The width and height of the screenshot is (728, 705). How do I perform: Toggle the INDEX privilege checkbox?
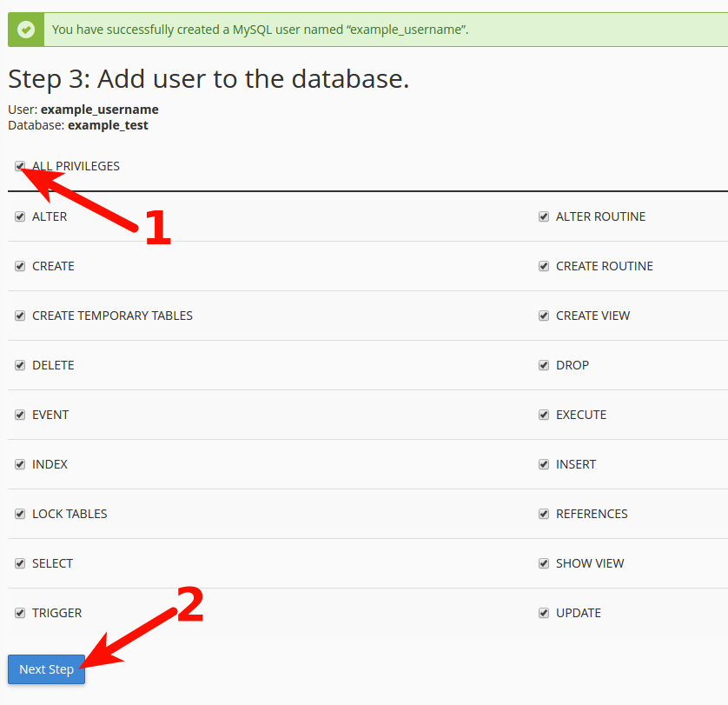pos(20,464)
